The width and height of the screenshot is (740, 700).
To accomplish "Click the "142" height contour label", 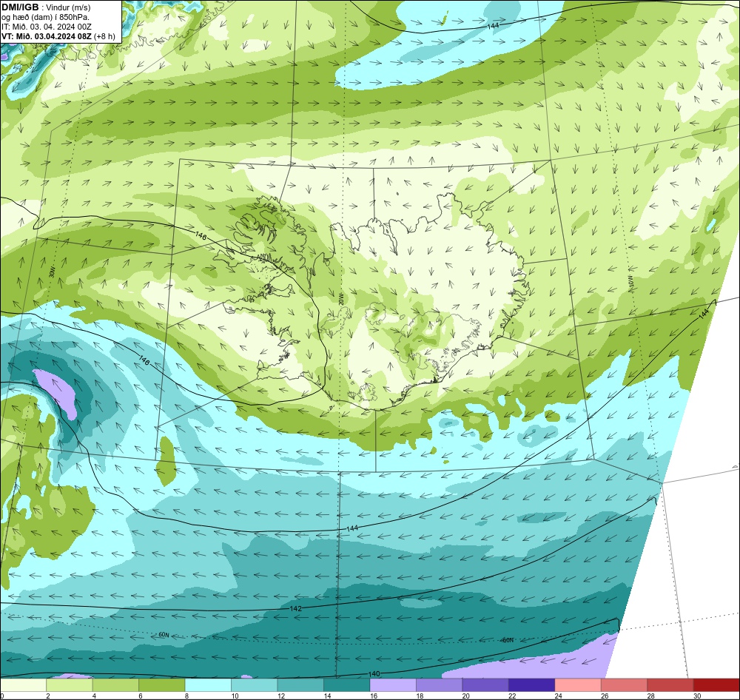I will point(296,608).
